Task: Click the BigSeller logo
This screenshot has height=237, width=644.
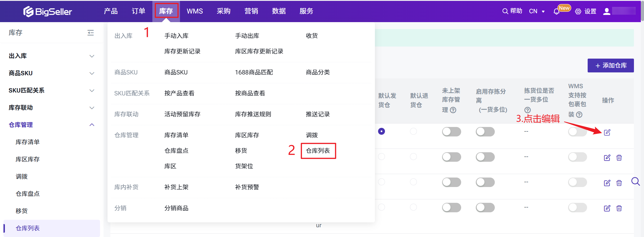Action: [x=48, y=11]
